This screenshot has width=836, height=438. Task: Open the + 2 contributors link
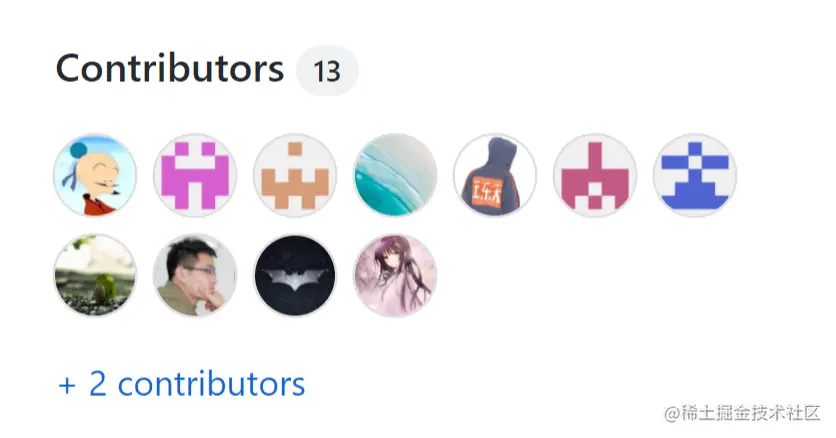tap(181, 384)
